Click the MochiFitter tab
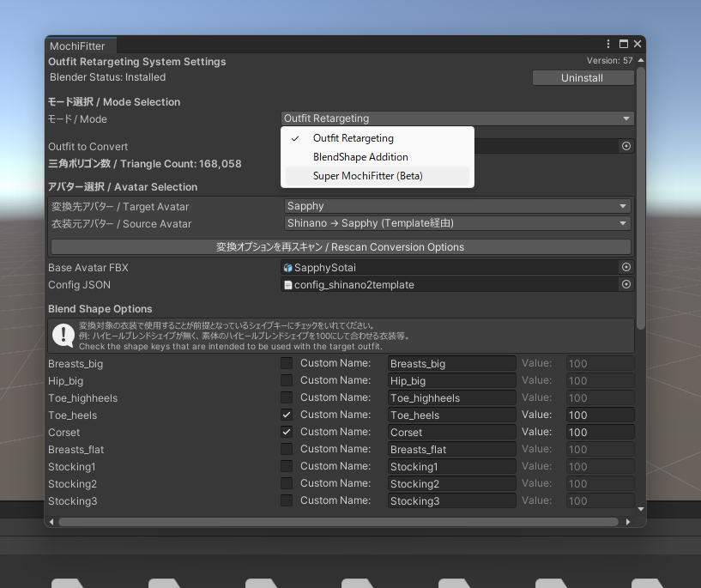701x588 pixels. pyautogui.click(x=81, y=45)
